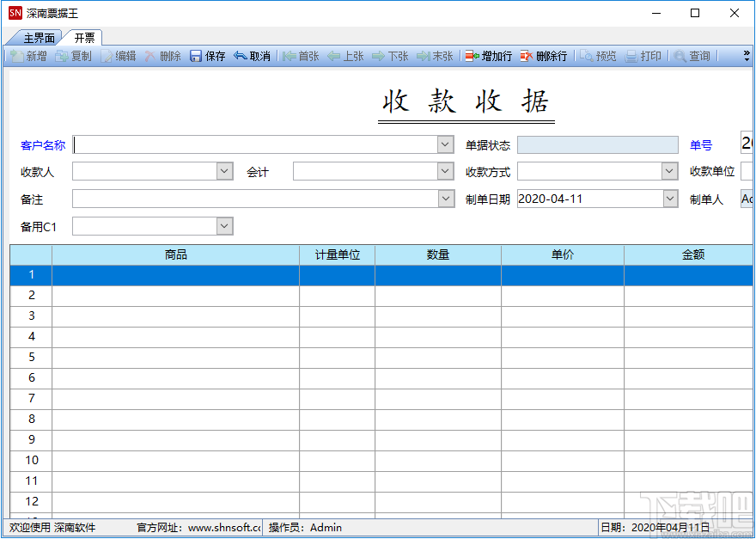Click the 收款方式 input box
The height and width of the screenshot is (539, 756).
[589, 171]
